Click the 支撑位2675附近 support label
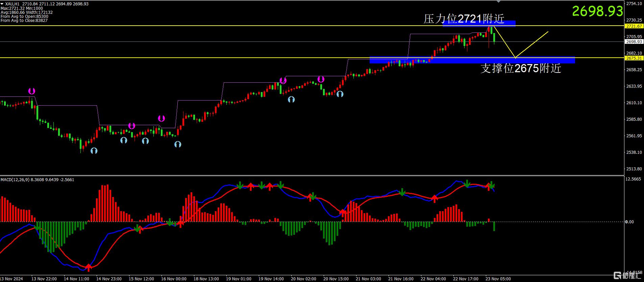644x282 pixels. coord(521,68)
